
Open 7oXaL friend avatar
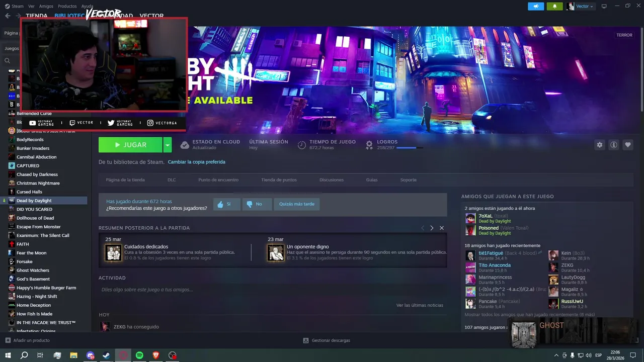click(x=470, y=218)
